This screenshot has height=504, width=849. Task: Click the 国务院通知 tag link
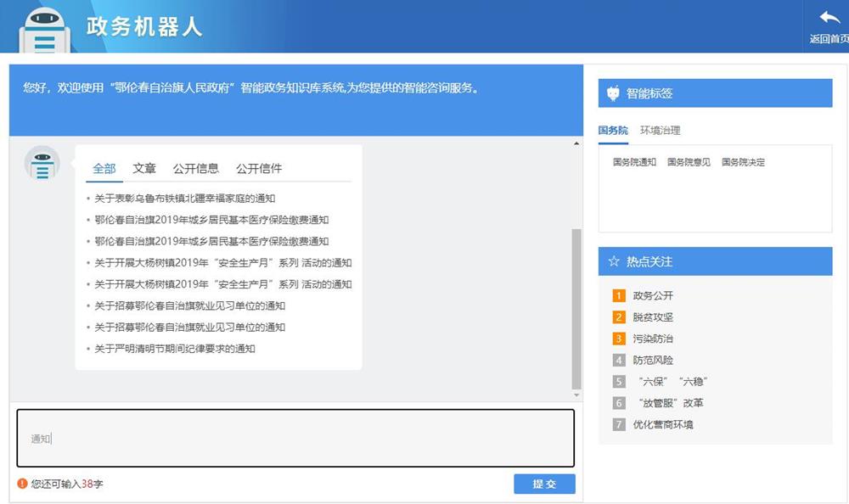click(x=634, y=162)
